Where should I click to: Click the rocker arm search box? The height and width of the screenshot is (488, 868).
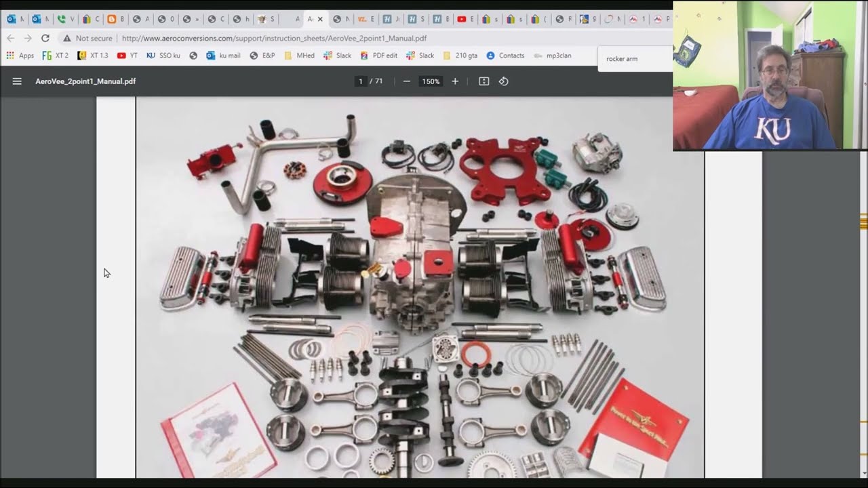pyautogui.click(x=635, y=59)
